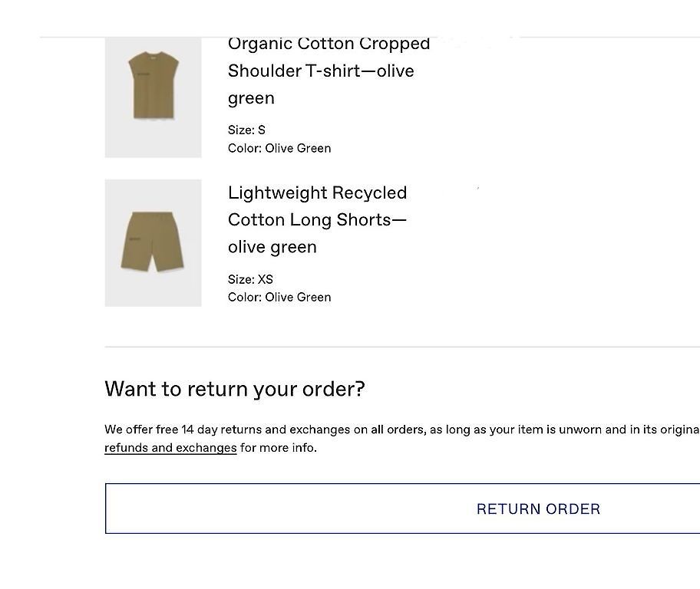Screen dimensions: 700x589
Task: Click the T-shirt's Color: Olive Green text
Action: [x=279, y=148]
